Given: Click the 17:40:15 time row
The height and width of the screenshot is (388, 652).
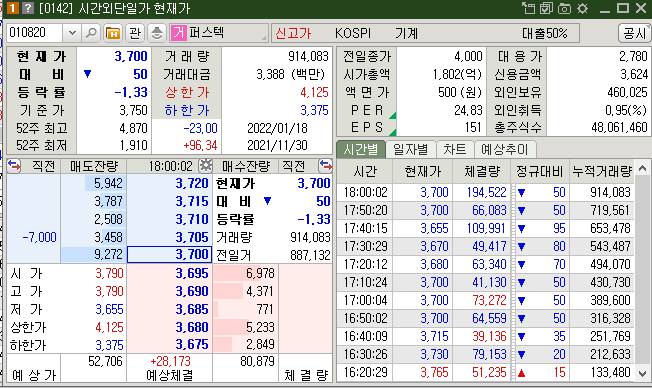Looking at the screenshot, I should [x=486, y=228].
